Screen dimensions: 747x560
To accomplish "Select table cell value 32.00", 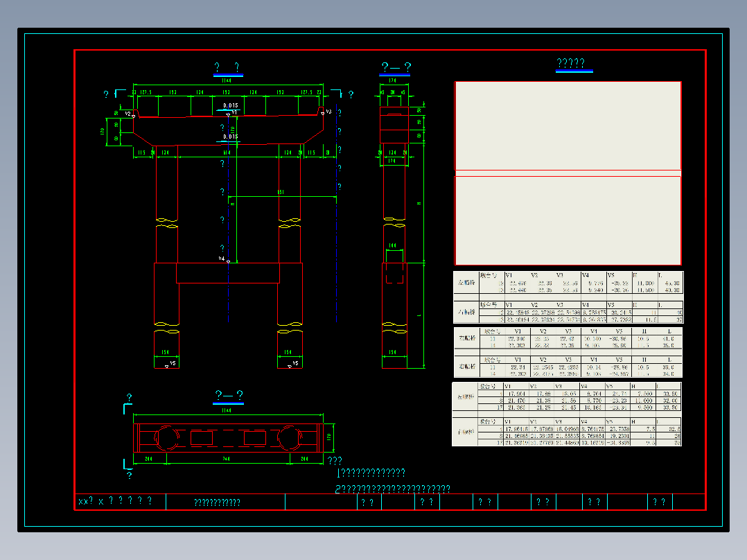I will pyautogui.click(x=670, y=401).
